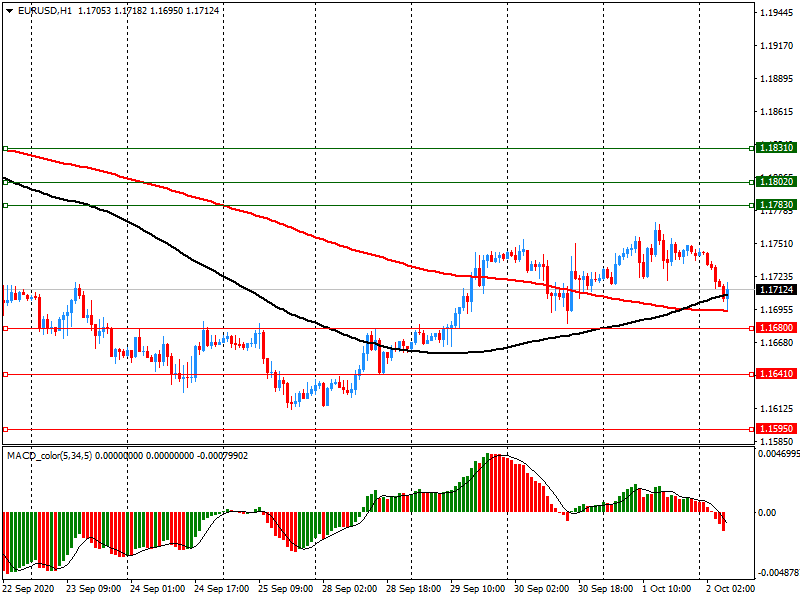
Task: Click left handle of top green line
Action: coord(6,148)
